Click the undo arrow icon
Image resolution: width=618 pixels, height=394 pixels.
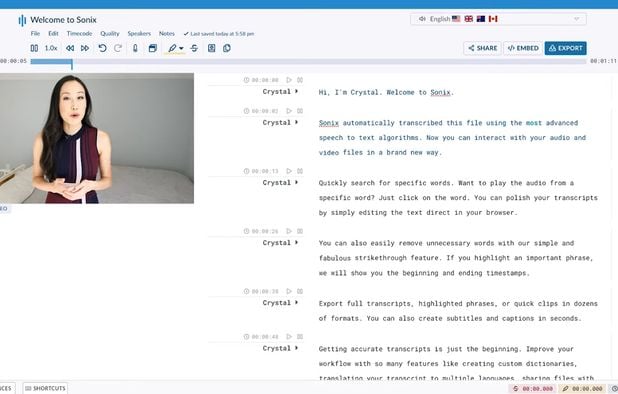point(102,48)
